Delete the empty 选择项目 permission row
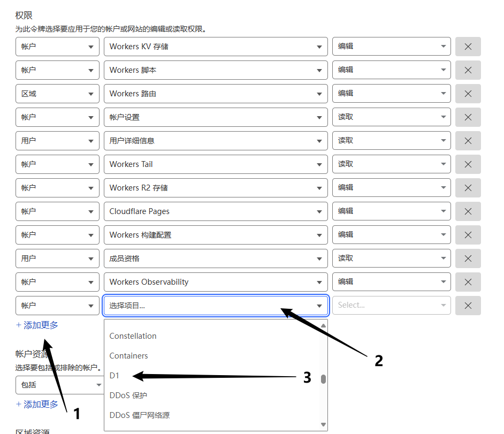 pyautogui.click(x=468, y=306)
